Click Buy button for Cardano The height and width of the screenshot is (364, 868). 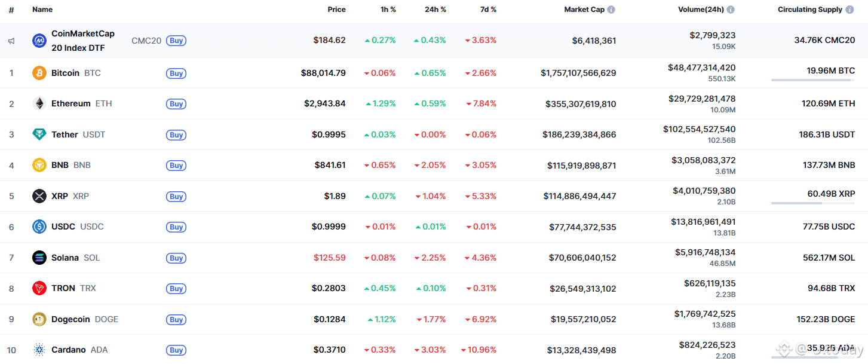[x=176, y=350]
